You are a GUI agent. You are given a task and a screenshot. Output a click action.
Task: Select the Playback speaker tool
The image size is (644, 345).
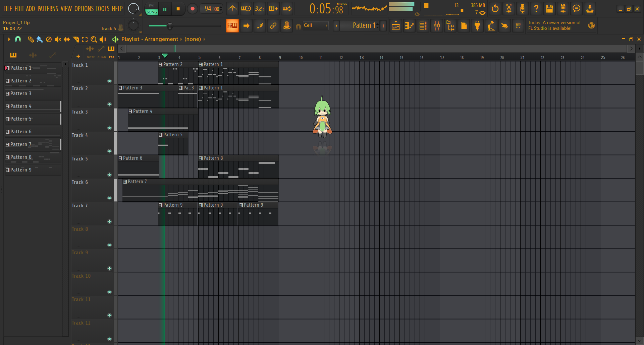coord(103,40)
